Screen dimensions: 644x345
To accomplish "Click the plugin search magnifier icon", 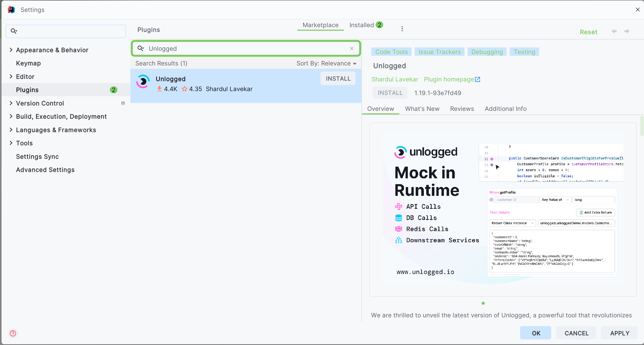I will (x=141, y=48).
